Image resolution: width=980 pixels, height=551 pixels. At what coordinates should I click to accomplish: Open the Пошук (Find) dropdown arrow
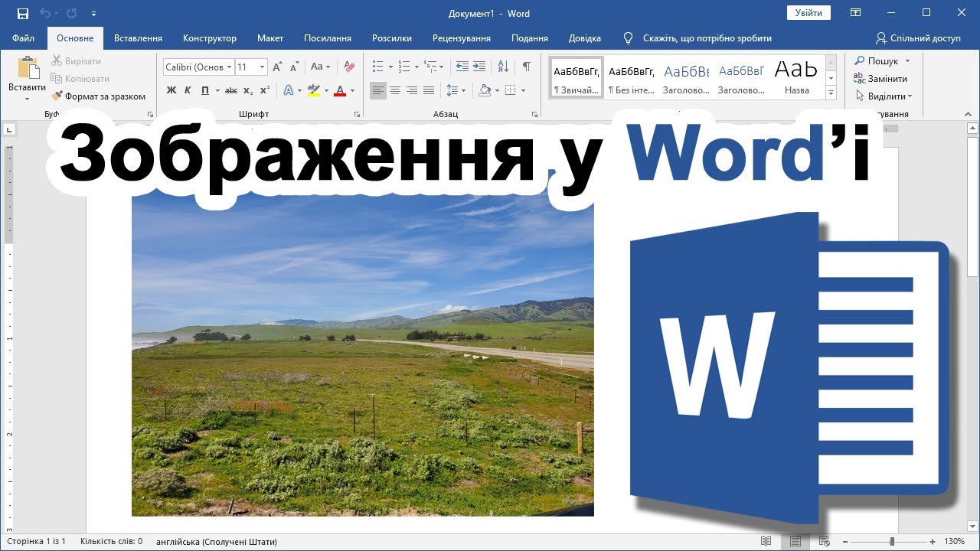click(x=908, y=61)
